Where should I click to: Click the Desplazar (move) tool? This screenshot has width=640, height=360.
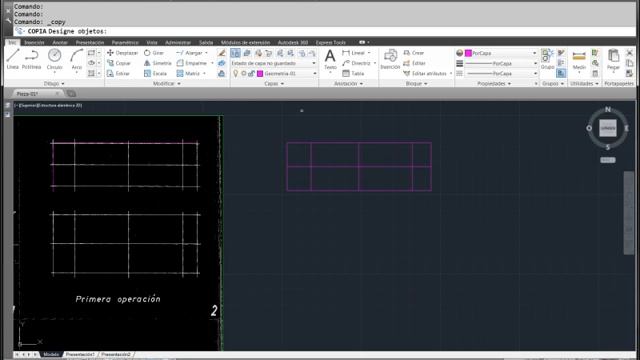pyautogui.click(x=122, y=53)
